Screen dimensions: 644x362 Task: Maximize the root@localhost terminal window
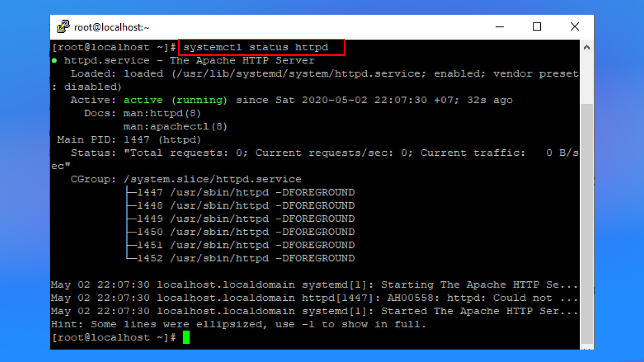click(x=537, y=27)
